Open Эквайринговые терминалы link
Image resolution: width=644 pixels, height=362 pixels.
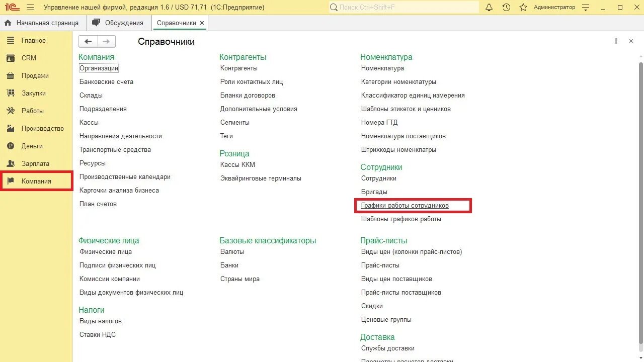tap(261, 178)
